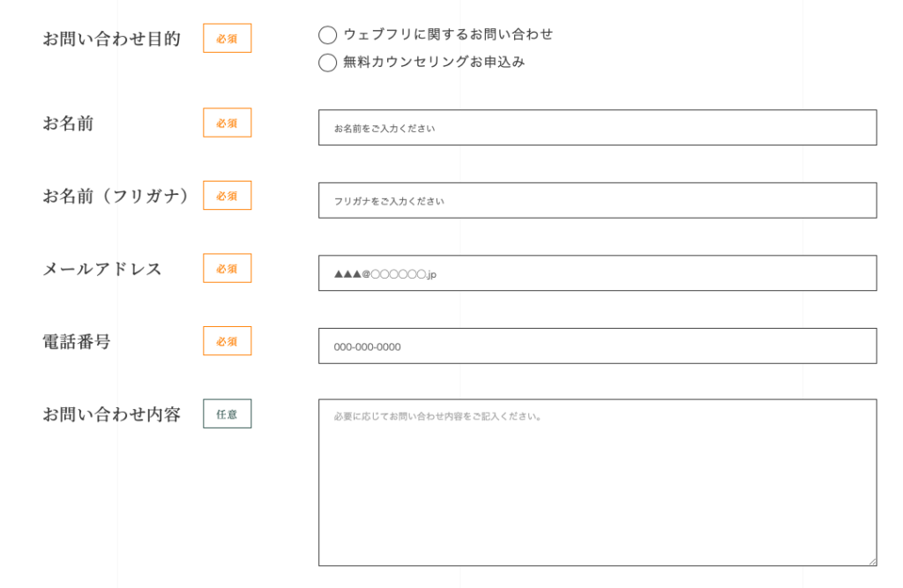
Task: Click the 必須 badge beside メールアドレス
Action: tap(227, 268)
